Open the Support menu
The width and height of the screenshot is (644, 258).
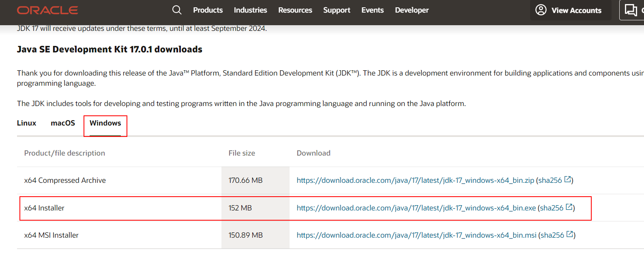tap(337, 10)
